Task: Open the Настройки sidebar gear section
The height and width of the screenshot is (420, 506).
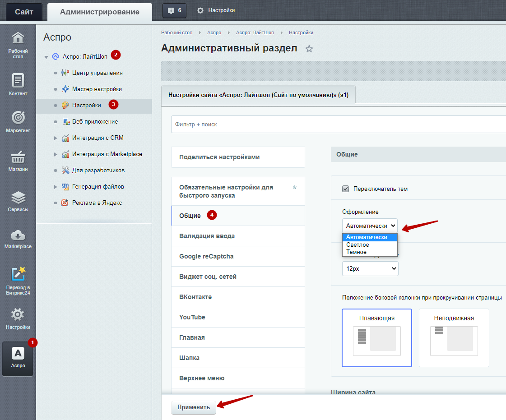Action: click(18, 318)
